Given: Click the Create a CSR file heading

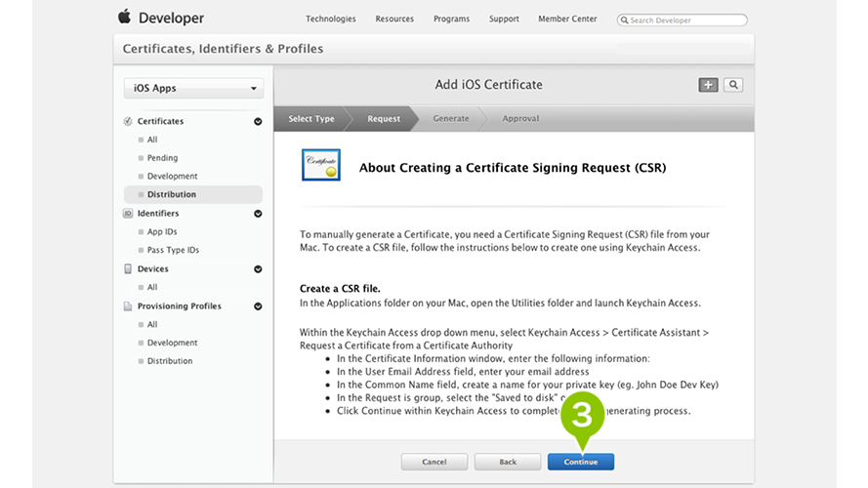Looking at the screenshot, I should click(x=340, y=289).
